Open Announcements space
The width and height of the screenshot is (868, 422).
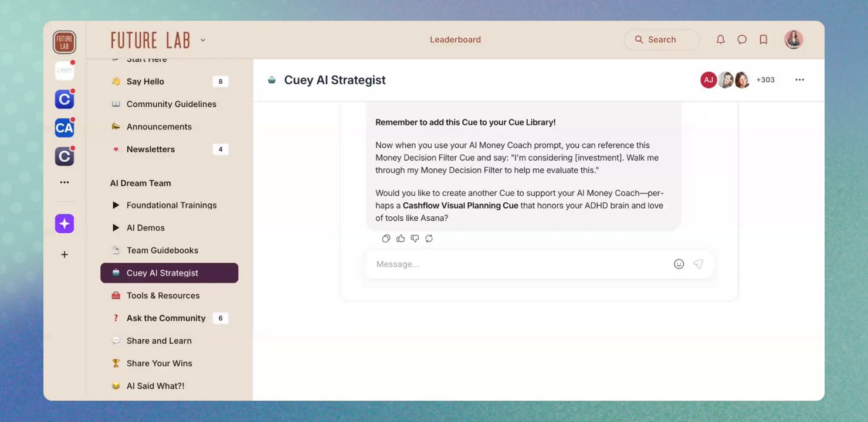pos(169,127)
